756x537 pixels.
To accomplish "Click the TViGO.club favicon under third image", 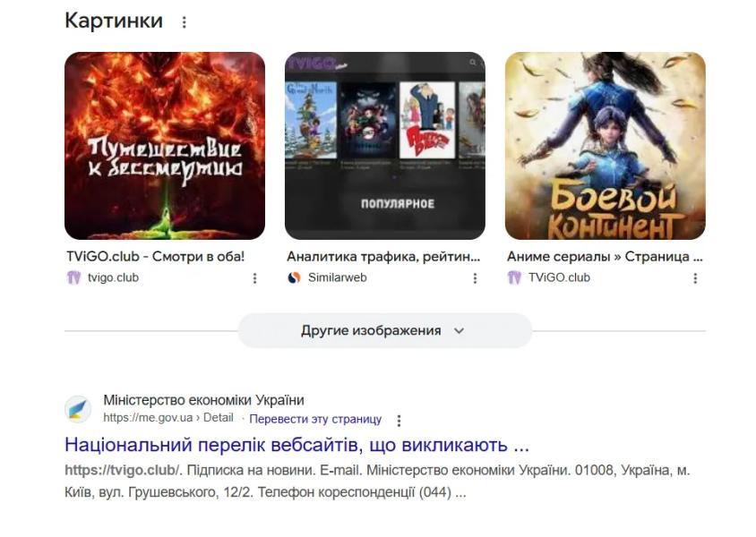I will click(x=514, y=277).
